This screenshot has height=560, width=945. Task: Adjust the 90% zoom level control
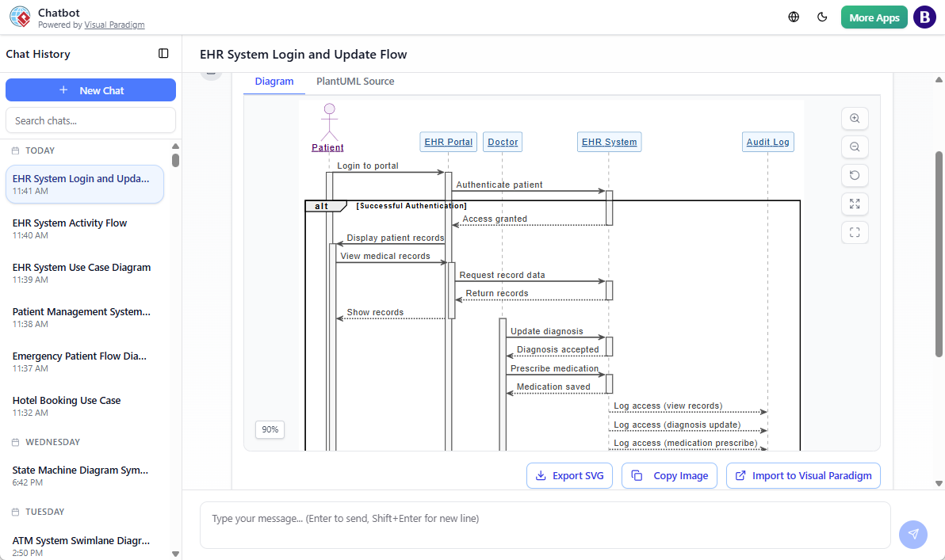click(x=270, y=429)
